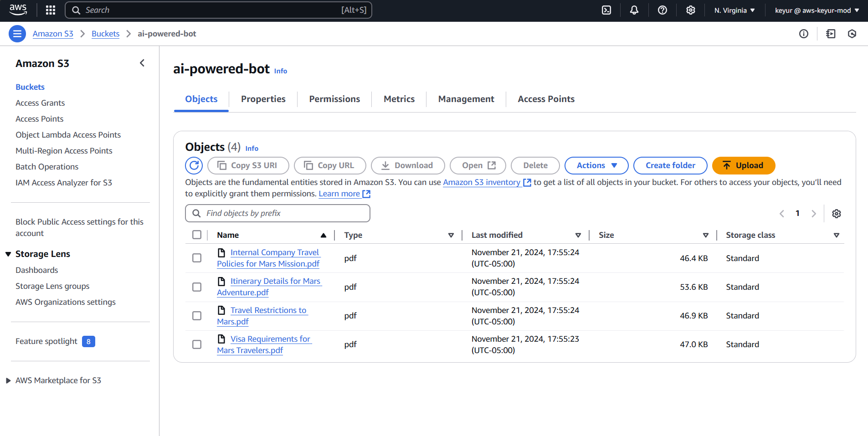Refresh the objects list
868x436 pixels.
(x=194, y=165)
